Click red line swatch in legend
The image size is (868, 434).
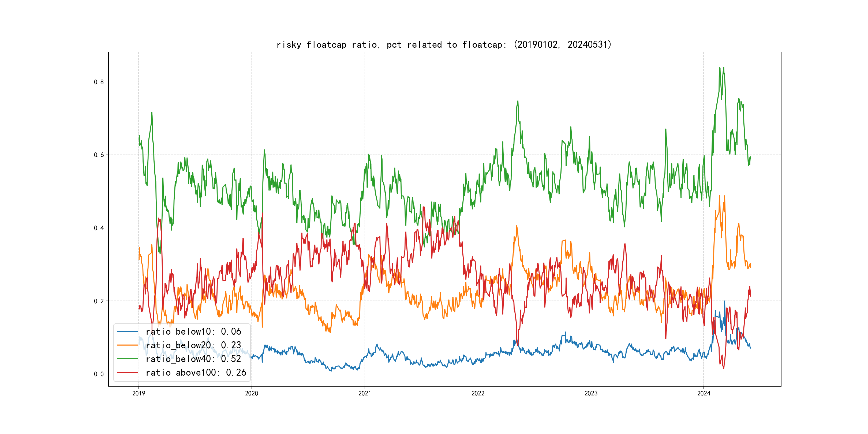[x=127, y=373]
